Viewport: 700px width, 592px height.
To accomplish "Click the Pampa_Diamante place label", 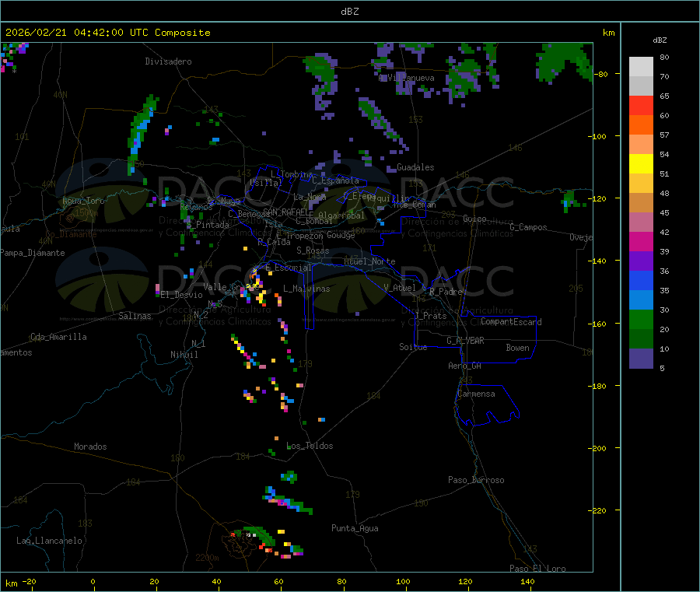I will click(33, 253).
